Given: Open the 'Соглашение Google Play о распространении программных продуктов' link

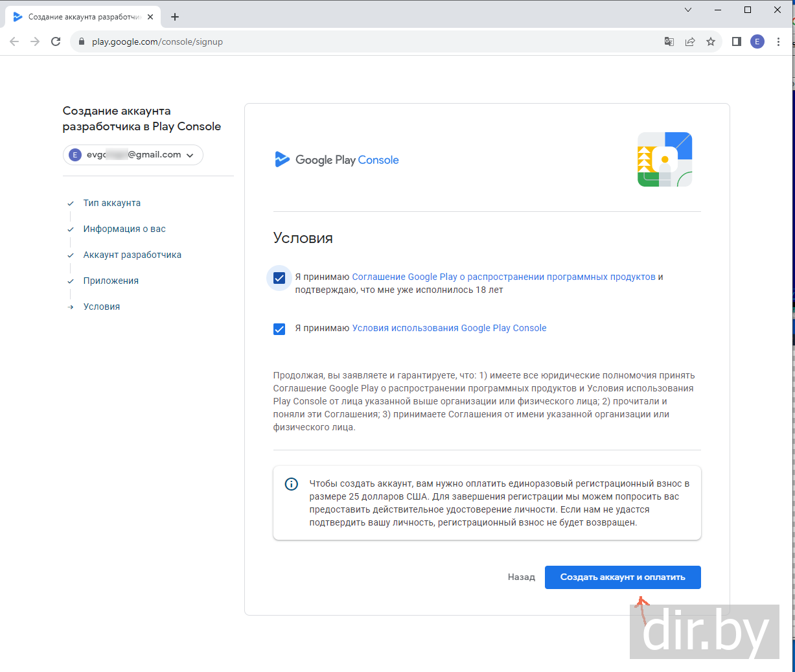Looking at the screenshot, I should point(503,277).
